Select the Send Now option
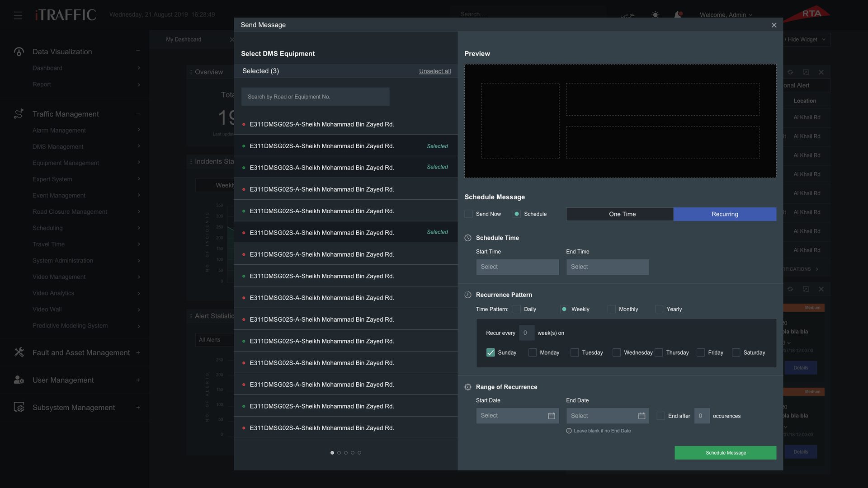This screenshot has width=868, height=488. [x=468, y=214]
